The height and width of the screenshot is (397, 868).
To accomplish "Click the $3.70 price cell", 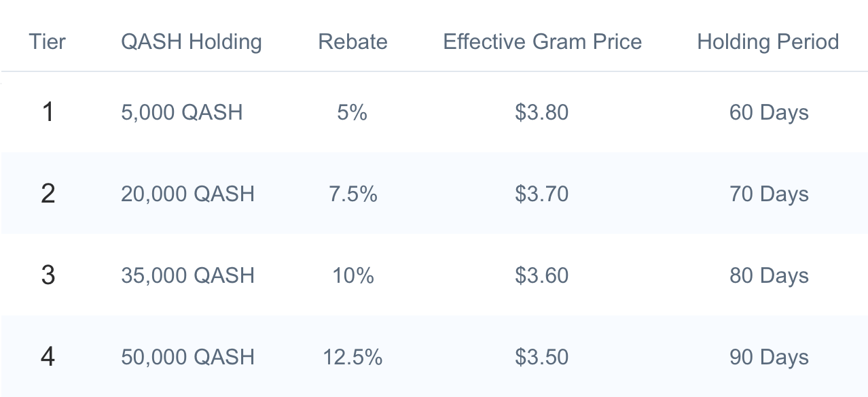I will [542, 194].
